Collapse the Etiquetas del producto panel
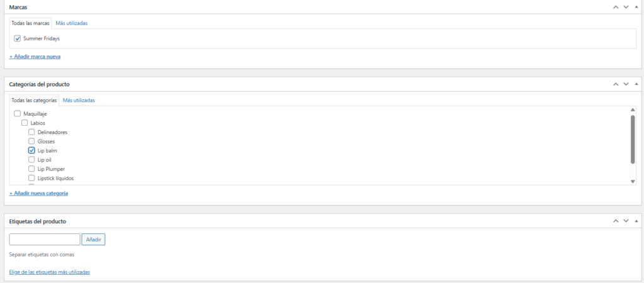 click(x=636, y=221)
